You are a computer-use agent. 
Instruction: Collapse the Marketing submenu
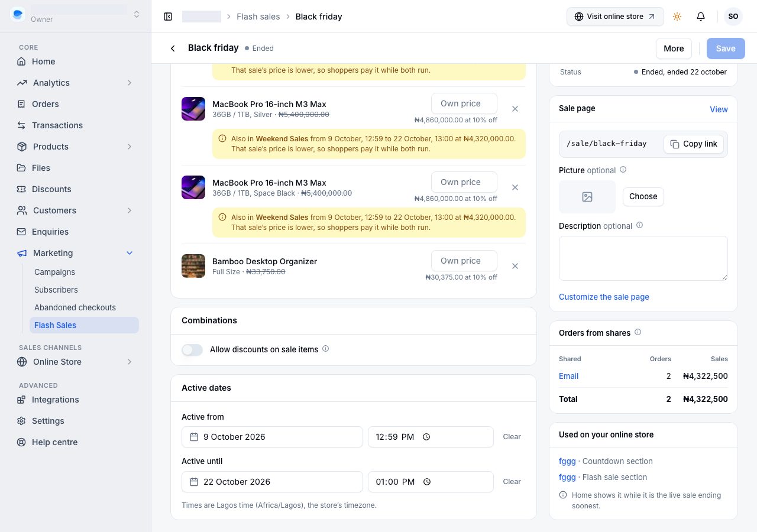130,253
